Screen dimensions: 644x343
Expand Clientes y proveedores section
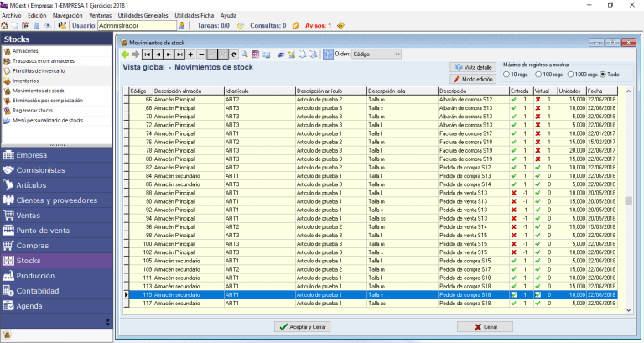click(x=57, y=200)
